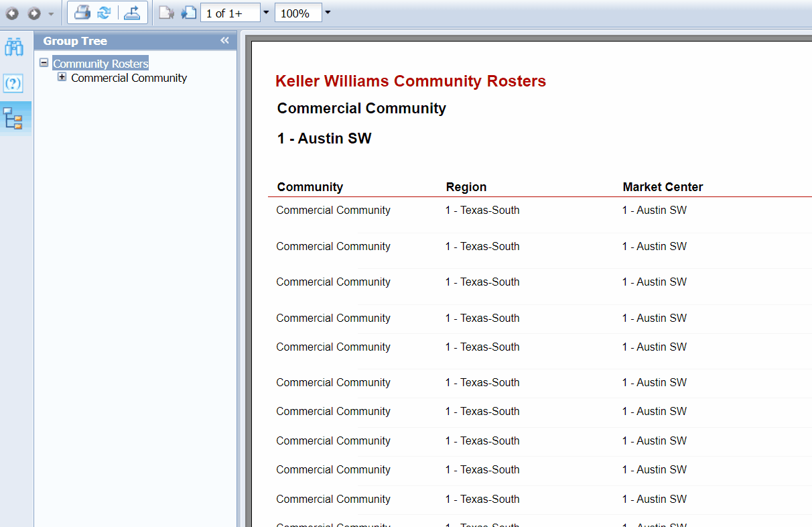Go to the previous report page
The image size is (812, 527).
[x=166, y=13]
